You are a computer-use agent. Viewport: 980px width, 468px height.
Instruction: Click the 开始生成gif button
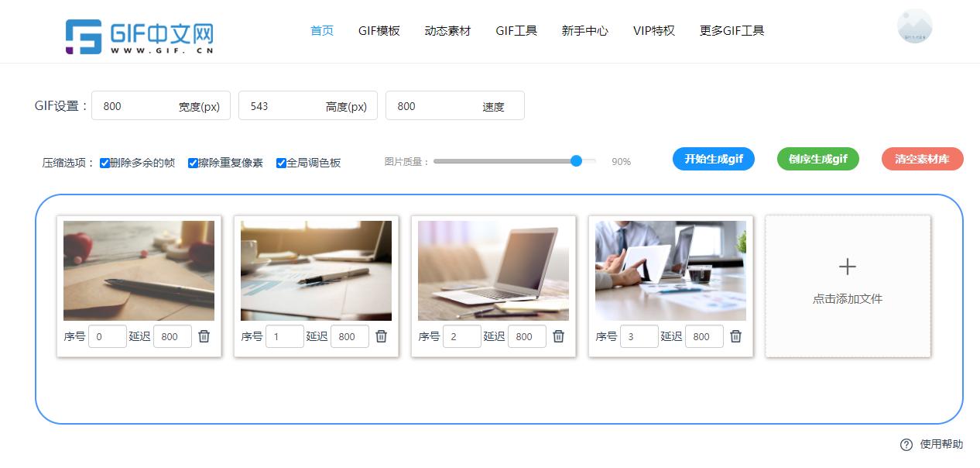point(713,159)
